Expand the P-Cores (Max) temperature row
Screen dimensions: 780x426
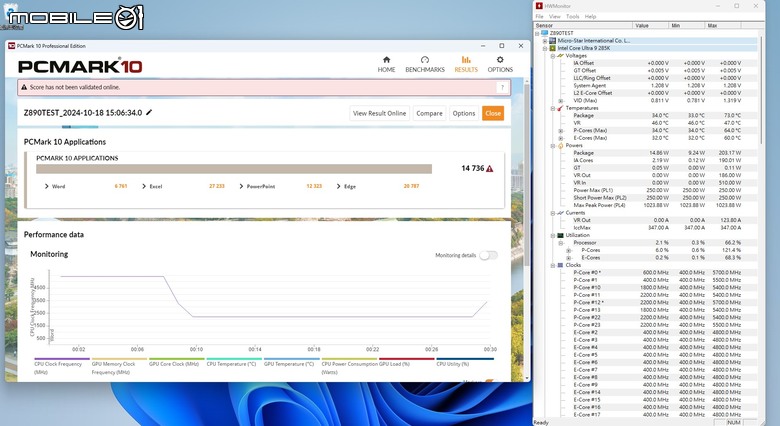[561, 130]
